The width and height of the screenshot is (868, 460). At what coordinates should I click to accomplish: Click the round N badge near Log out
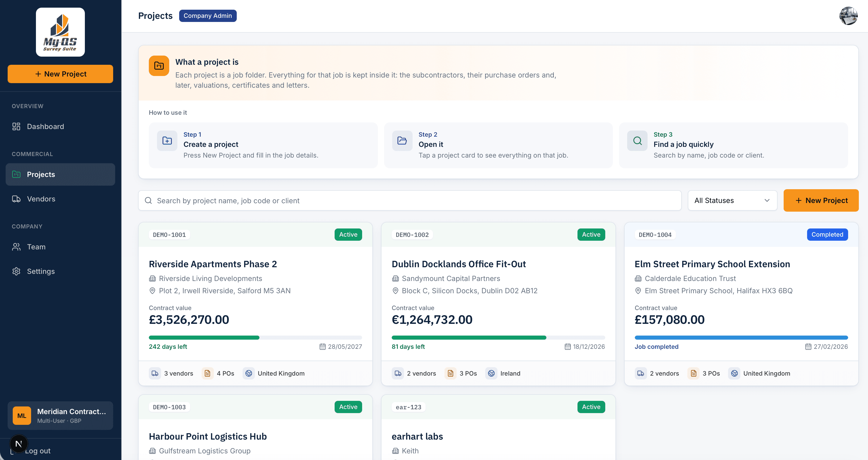coord(19,444)
